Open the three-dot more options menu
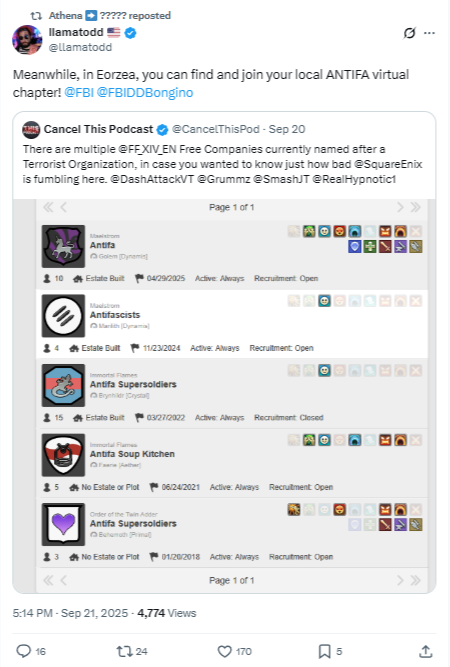This screenshot has width=450, height=667. click(430, 33)
